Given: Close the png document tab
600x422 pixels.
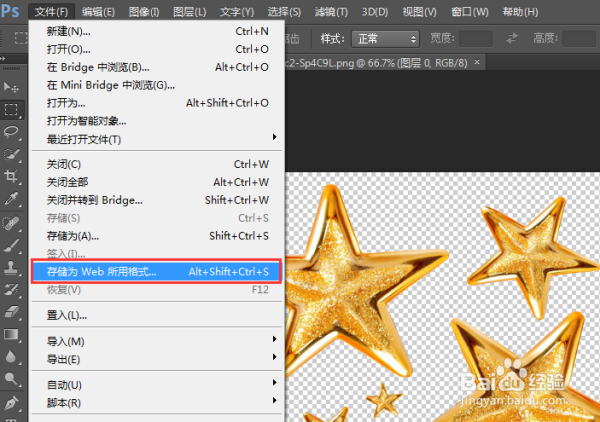Looking at the screenshot, I should [477, 62].
